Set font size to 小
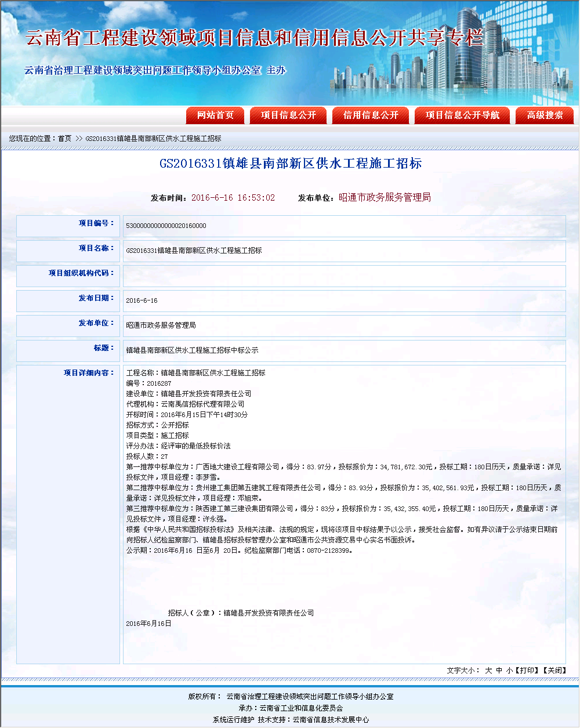Screen dimensions: 580x728 click(x=509, y=670)
